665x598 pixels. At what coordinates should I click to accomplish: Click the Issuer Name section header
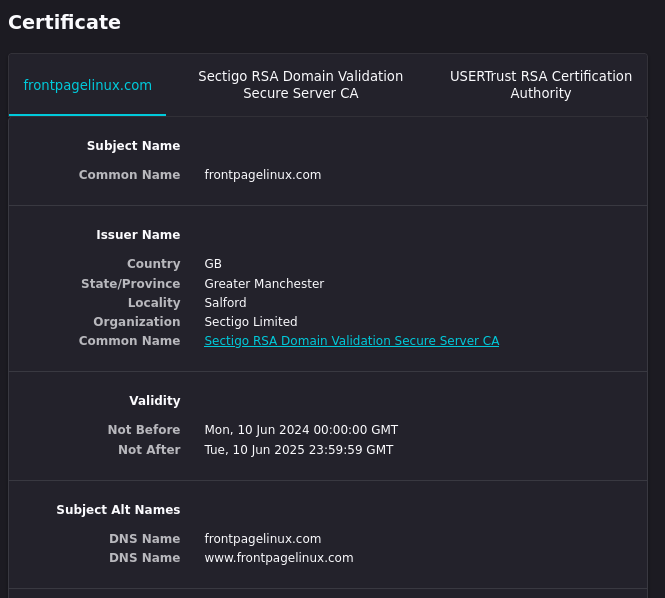pos(138,235)
